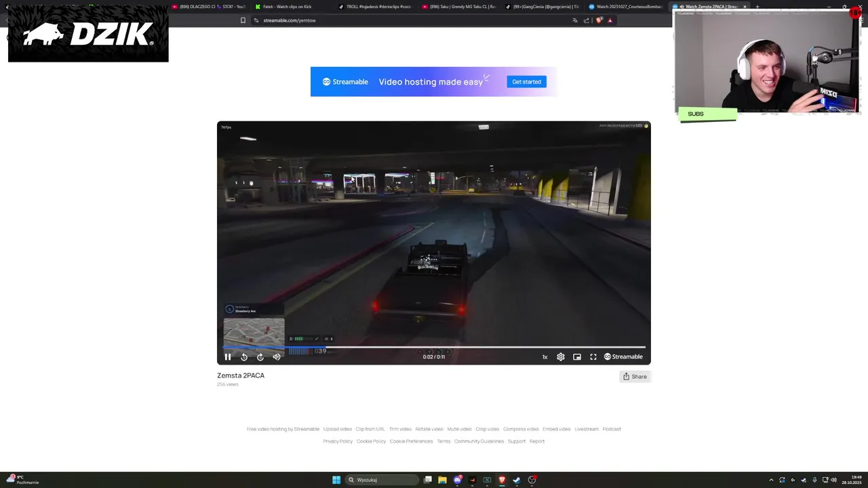The height and width of the screenshot is (488, 868).
Task: Enter fullscreen video mode
Action: pyautogui.click(x=593, y=357)
